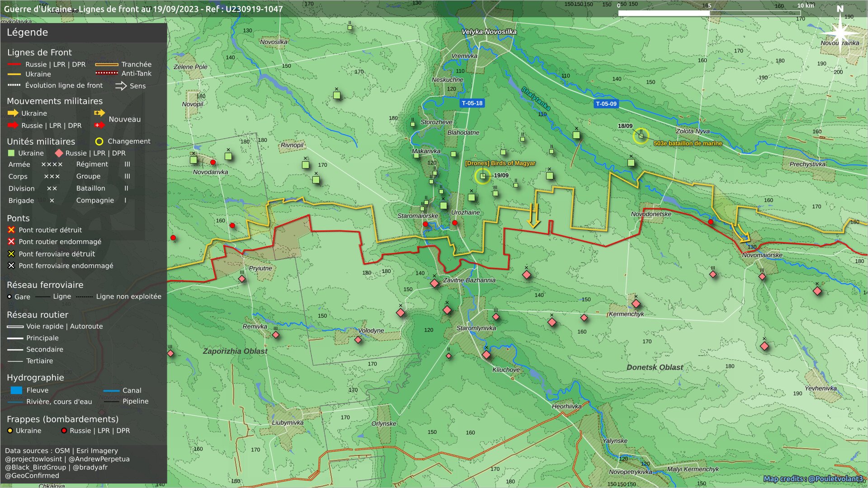Viewport: 868px width, 488px height.
Task: Click the red strike dot above Urozhaine label
Action: [x=455, y=223]
